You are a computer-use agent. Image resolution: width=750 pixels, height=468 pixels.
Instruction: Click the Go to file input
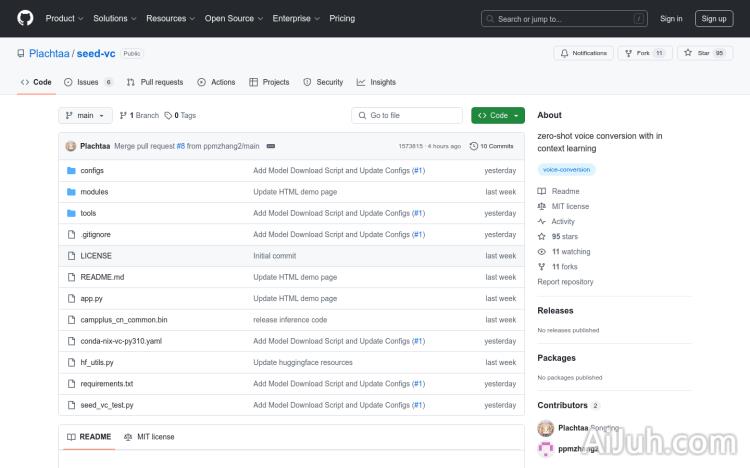tap(407, 116)
